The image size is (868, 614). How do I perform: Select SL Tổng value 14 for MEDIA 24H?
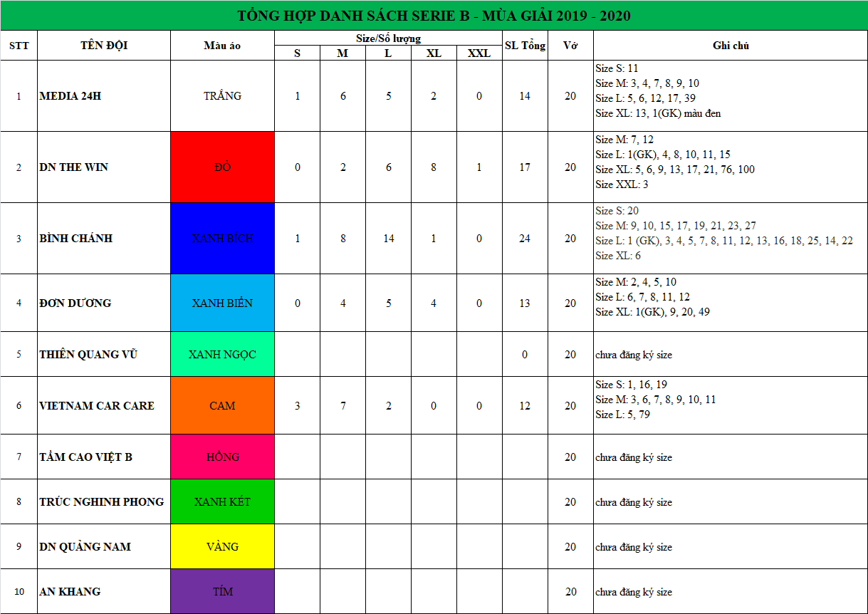(x=525, y=96)
